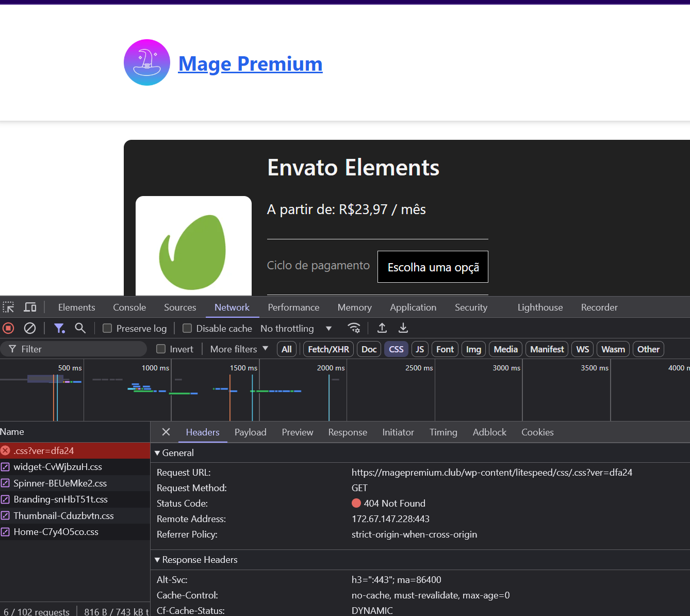Viewport: 690px width, 616px height.
Task: Switch to the Lighthouse tab
Action: click(x=540, y=307)
